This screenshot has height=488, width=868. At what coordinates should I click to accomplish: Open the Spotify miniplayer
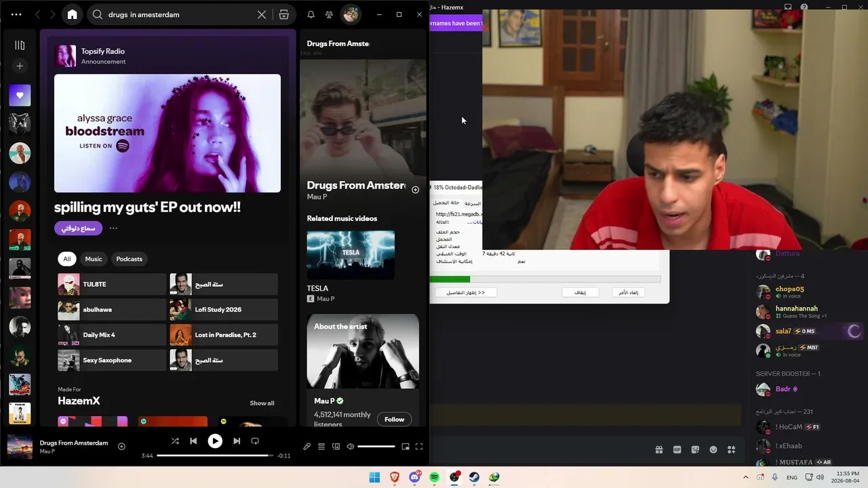(x=406, y=447)
